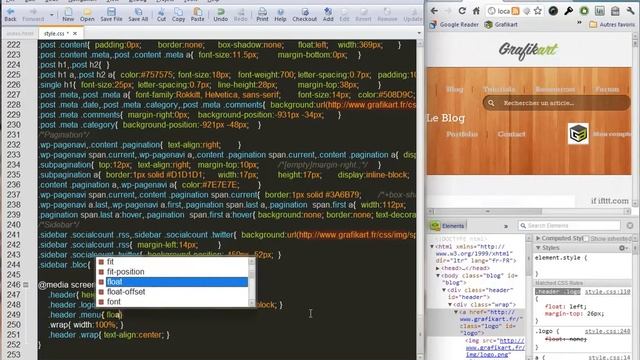Show more devtools panels via chevron
The height and width of the screenshot is (360, 640).
pyautogui.click(x=506, y=226)
